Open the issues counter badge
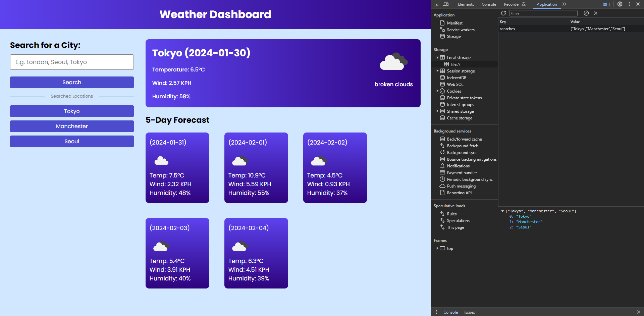644x316 pixels. pos(606,5)
